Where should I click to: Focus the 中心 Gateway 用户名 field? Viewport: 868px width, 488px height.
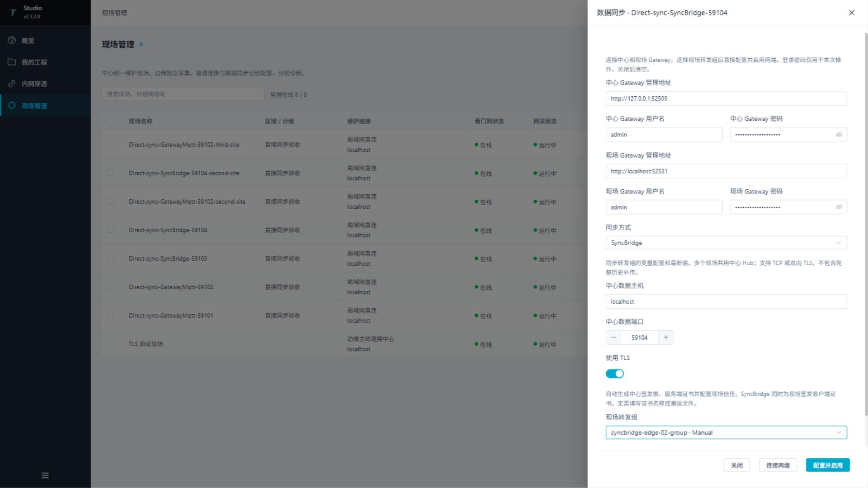click(664, 135)
